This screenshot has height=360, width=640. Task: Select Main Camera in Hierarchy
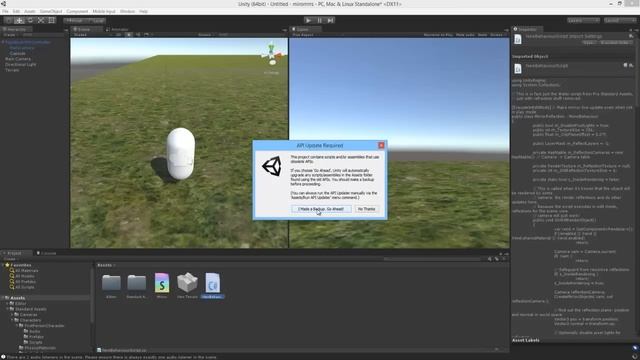click(18, 59)
